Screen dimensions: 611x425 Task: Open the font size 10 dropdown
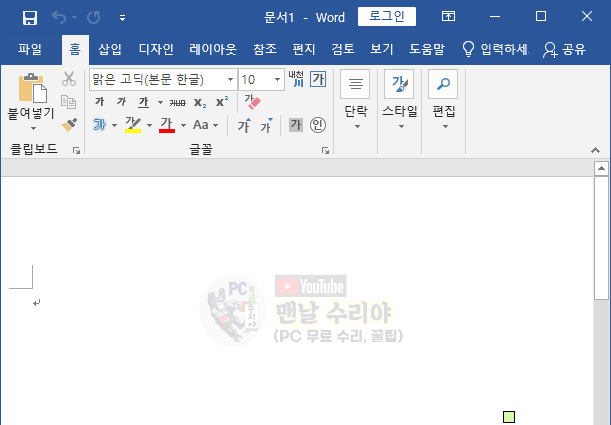click(x=277, y=79)
